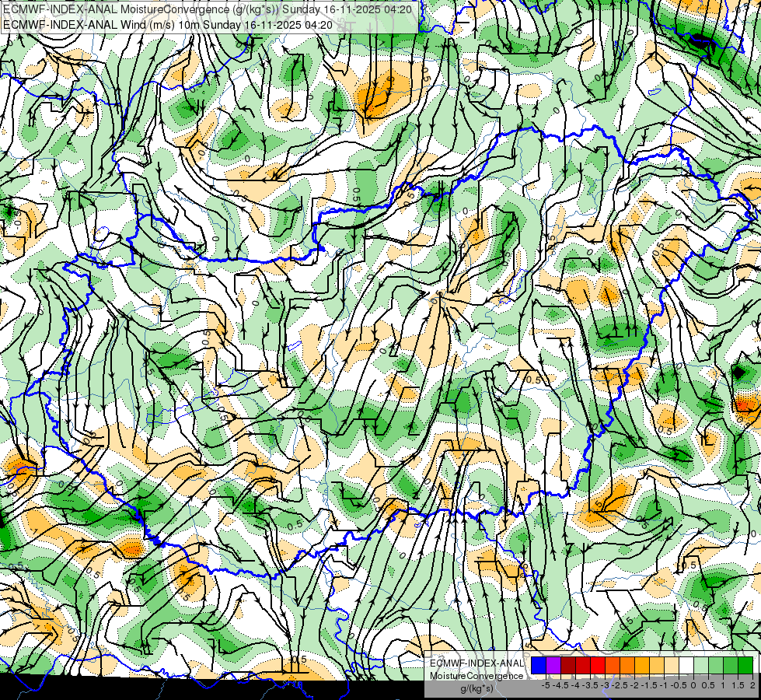Screen dimensions: 761x700
Task: Click 'MoistureConvergence' label in the legend box
Action: (476, 676)
